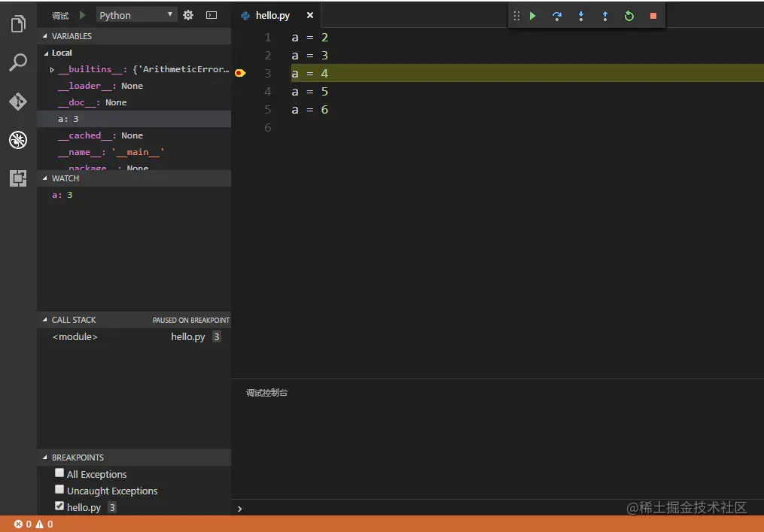Click the Python file icon on tab

coord(245,16)
